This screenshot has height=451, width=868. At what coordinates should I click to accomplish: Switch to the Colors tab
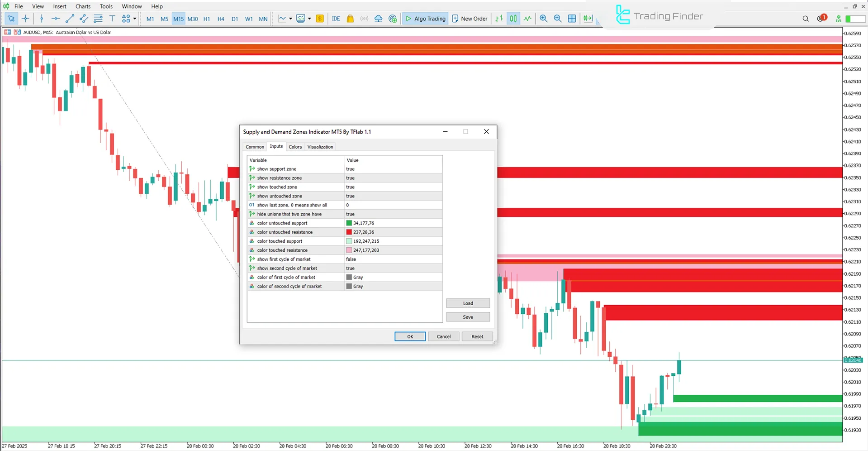click(295, 147)
